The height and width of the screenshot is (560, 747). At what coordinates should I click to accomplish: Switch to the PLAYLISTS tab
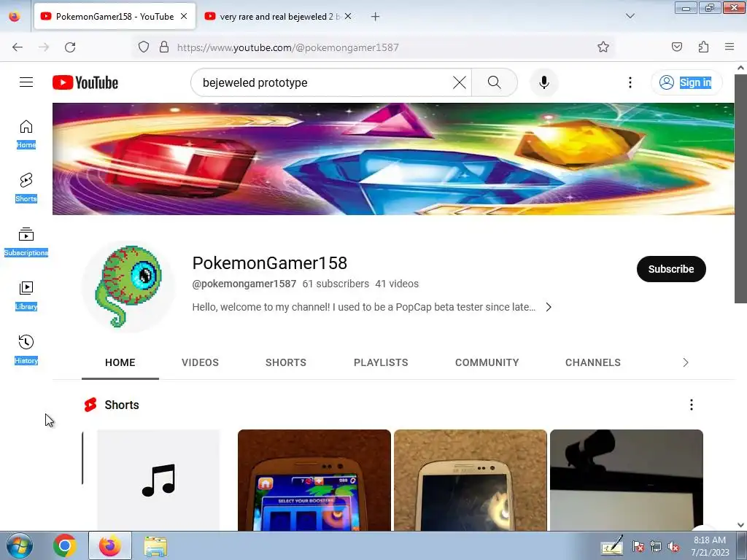click(x=381, y=362)
